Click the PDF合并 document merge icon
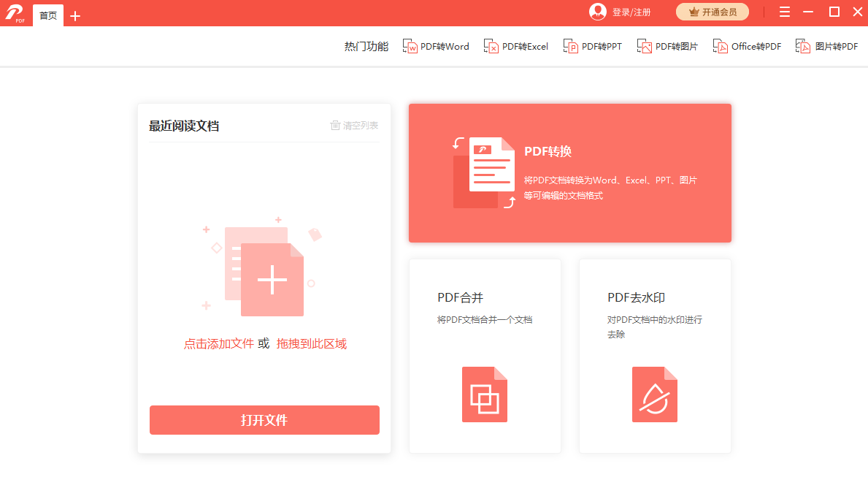 coord(484,394)
